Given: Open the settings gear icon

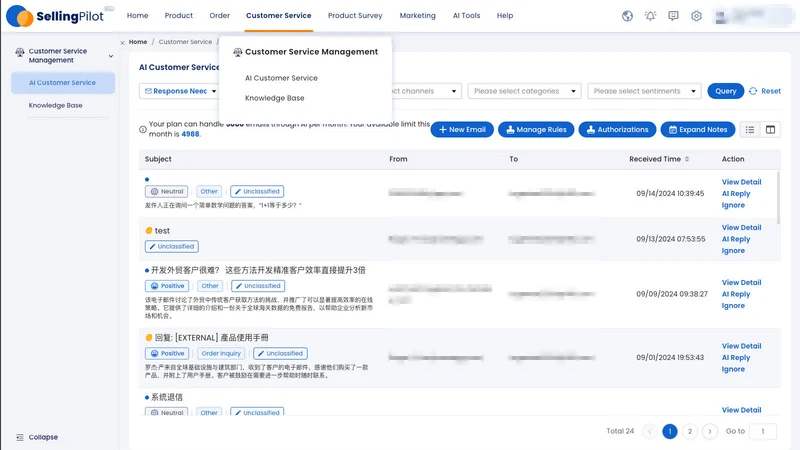Looking at the screenshot, I should pyautogui.click(x=696, y=16).
